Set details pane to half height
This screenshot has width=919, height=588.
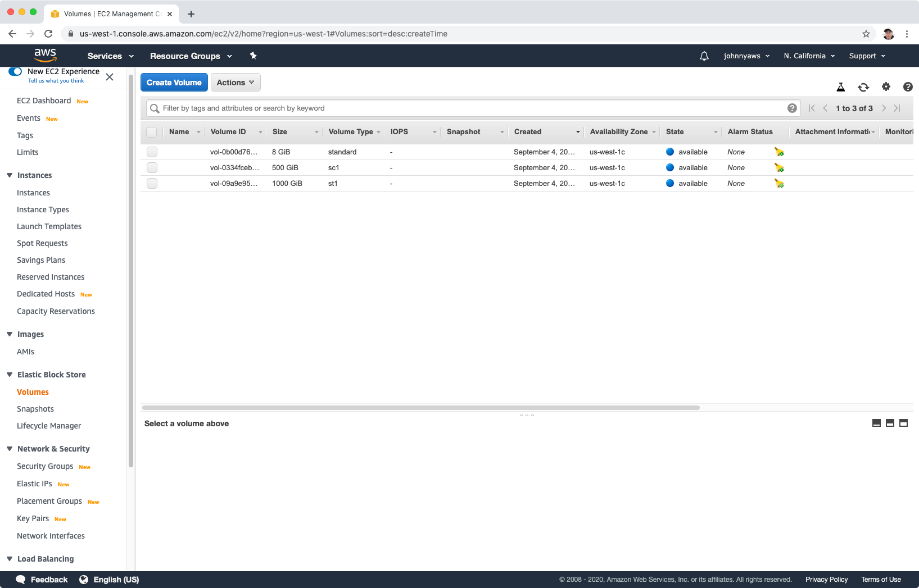tap(890, 423)
